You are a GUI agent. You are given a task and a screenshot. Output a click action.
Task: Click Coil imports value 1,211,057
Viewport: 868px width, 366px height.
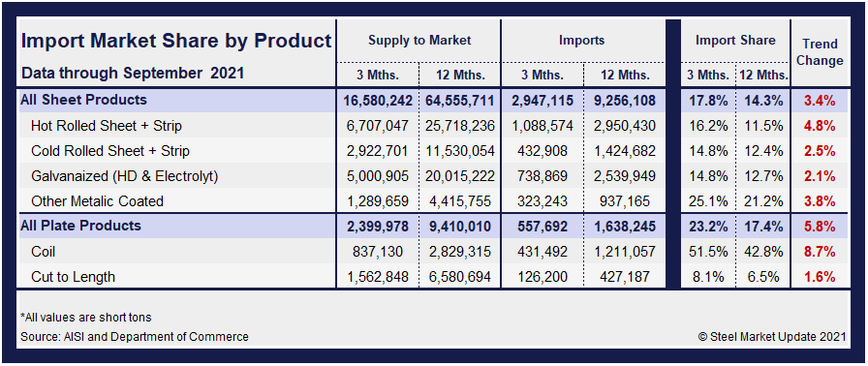click(625, 252)
